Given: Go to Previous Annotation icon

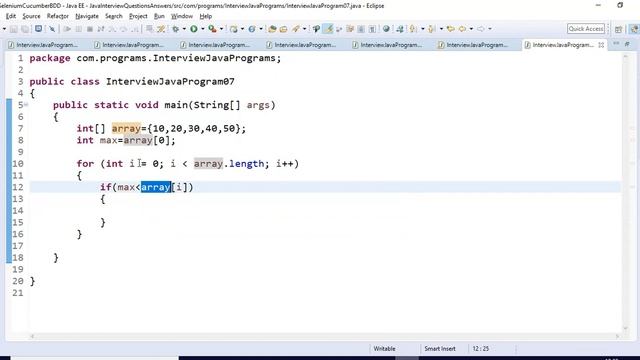Looking at the screenshot, I should [431, 29].
